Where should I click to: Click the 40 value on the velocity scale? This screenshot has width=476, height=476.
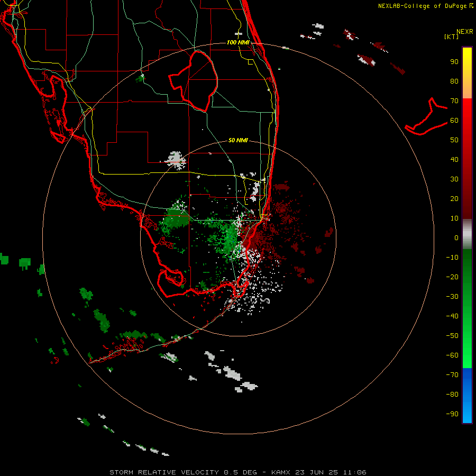(454, 159)
